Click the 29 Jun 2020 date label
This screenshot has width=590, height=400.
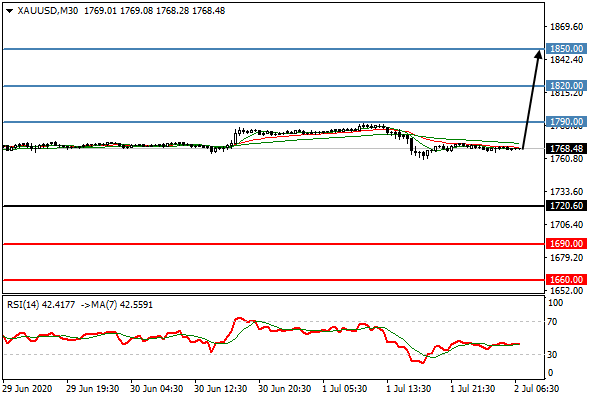27,388
